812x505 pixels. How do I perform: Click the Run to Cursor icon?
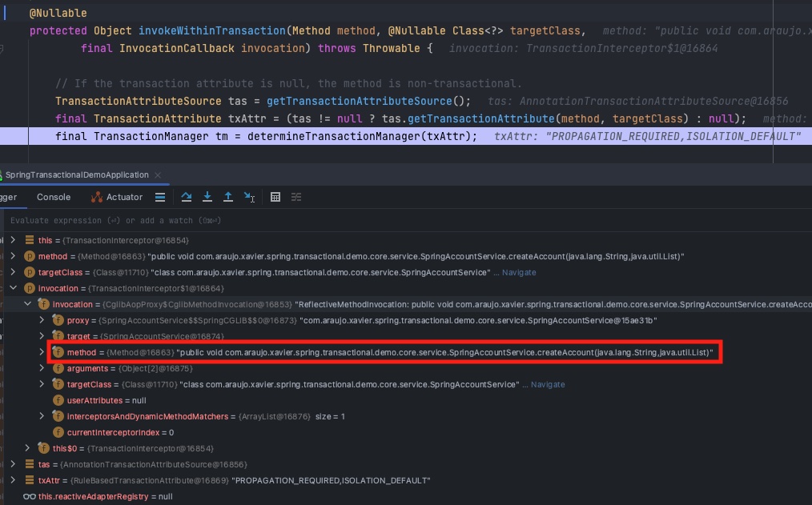(x=249, y=197)
